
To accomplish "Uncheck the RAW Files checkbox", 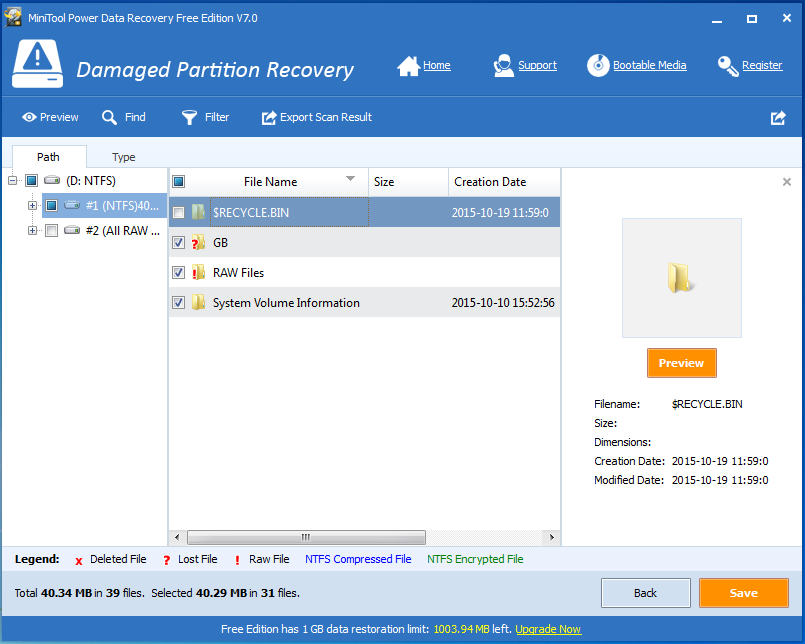I will tap(178, 273).
